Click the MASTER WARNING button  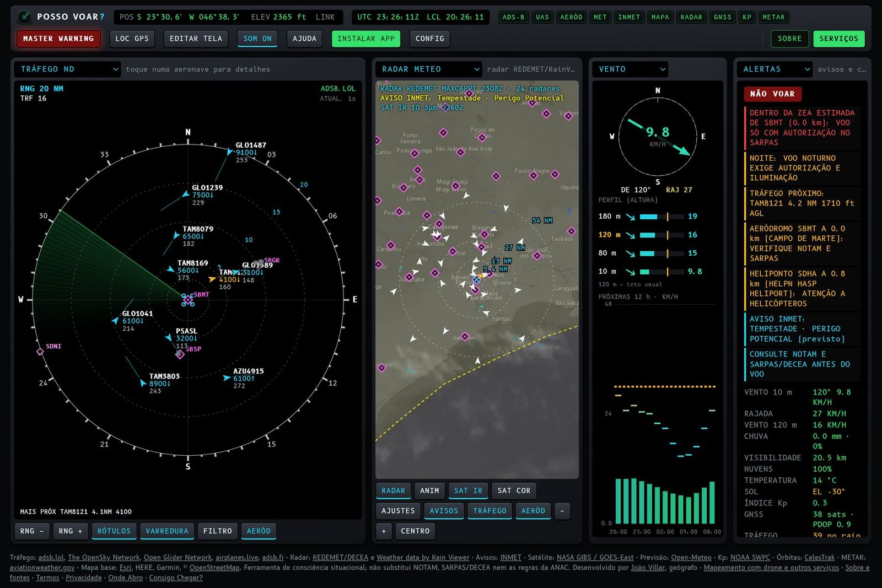[58, 39]
